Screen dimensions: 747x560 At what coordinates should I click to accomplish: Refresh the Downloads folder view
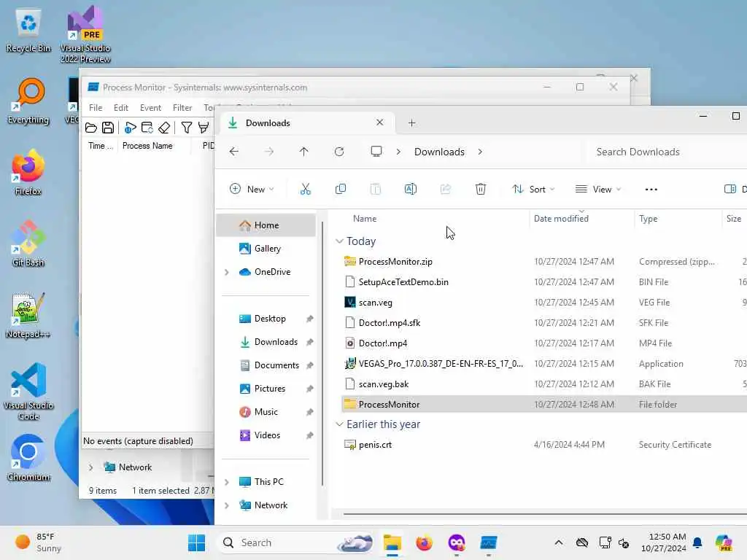[x=339, y=152]
